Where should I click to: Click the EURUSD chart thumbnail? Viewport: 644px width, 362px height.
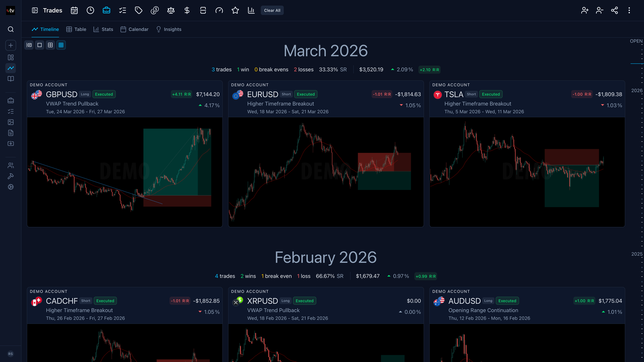pos(326,172)
